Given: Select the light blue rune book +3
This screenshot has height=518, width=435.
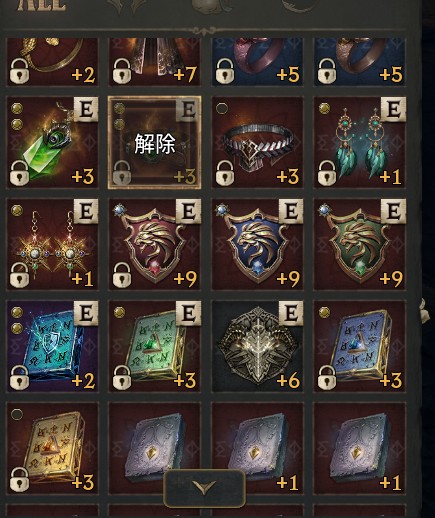Looking at the screenshot, I should [360, 346].
